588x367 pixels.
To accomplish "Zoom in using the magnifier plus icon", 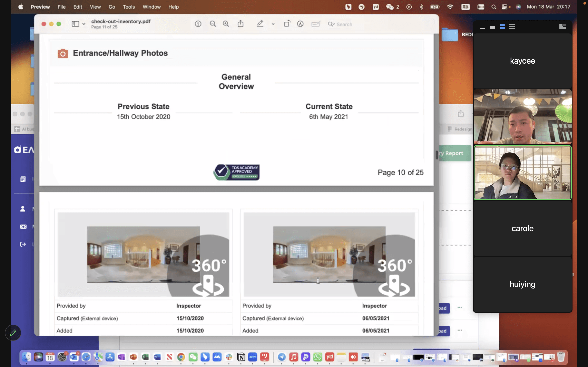I will tap(226, 24).
